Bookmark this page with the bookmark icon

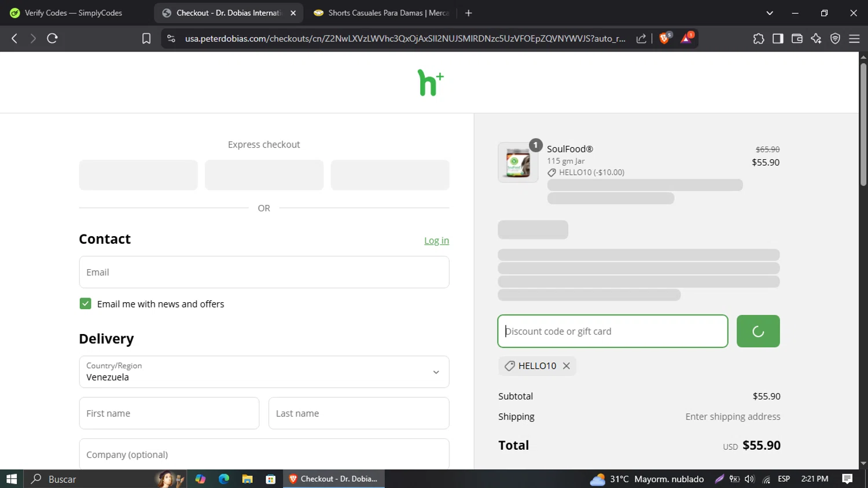click(x=146, y=38)
